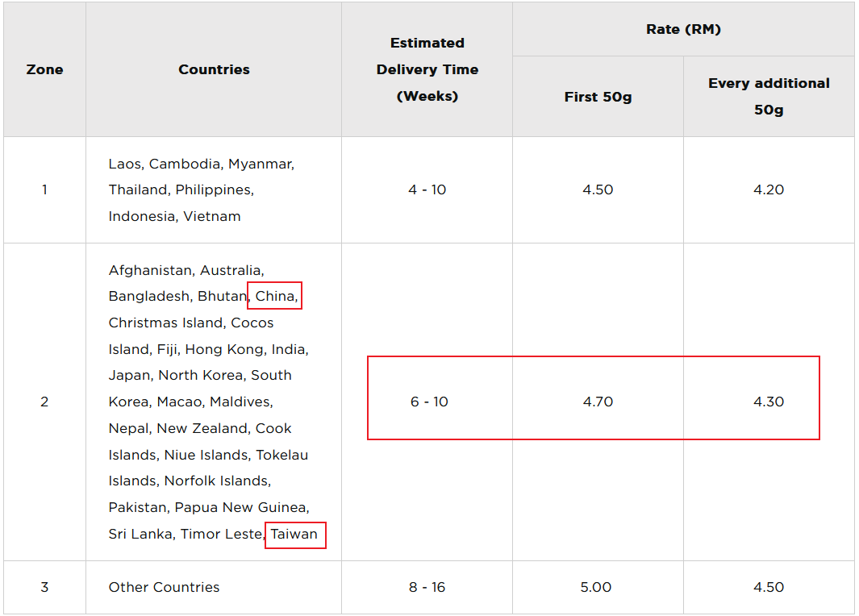Select the "Every additional 50g" sub-header
The image size is (859, 616).
[x=769, y=97]
